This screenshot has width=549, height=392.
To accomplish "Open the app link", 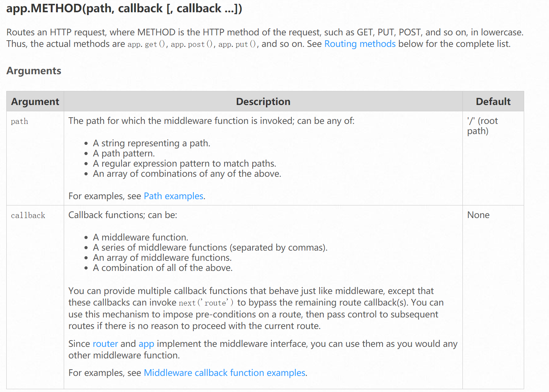I will [x=146, y=344].
